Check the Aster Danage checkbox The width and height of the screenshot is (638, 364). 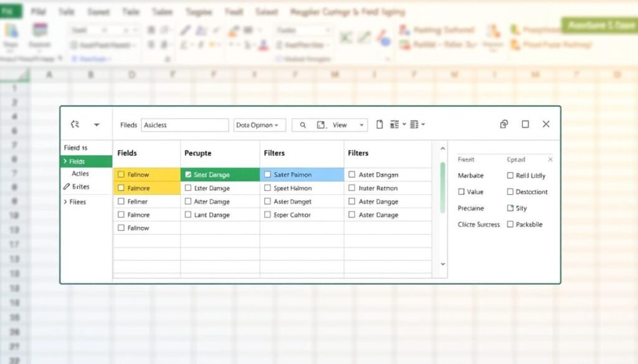tap(352, 215)
